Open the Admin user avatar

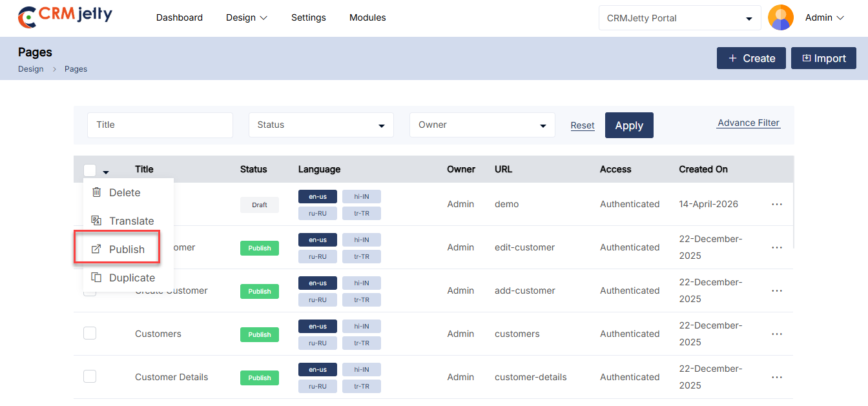pos(780,18)
